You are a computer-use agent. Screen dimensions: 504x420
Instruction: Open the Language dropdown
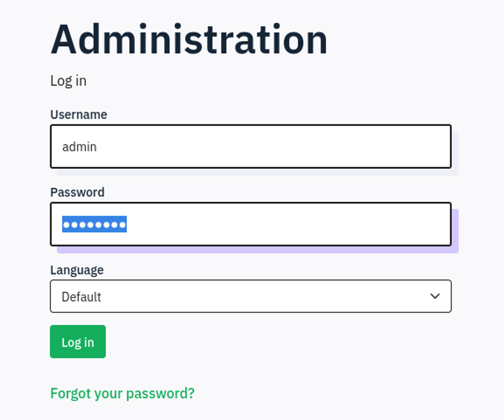click(x=250, y=296)
